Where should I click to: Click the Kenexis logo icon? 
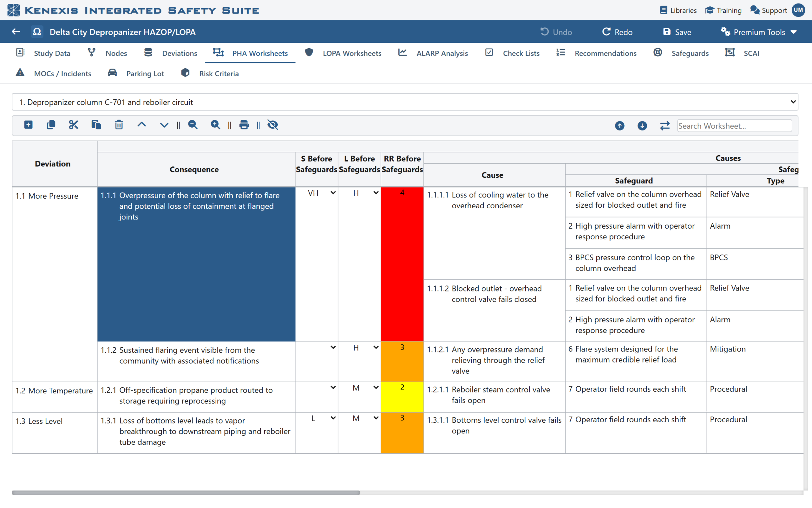13,10
